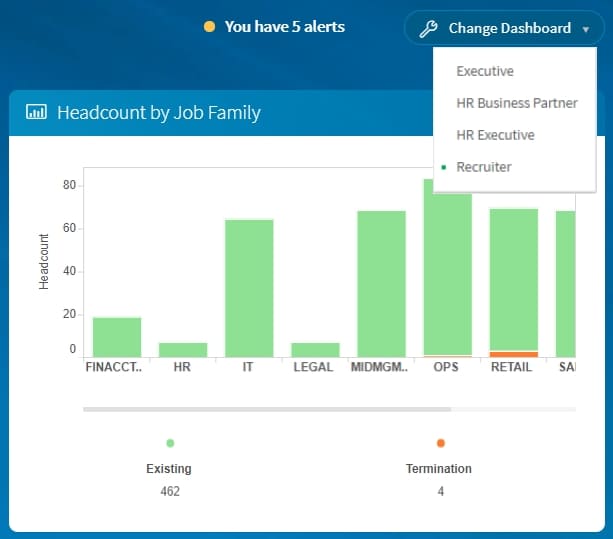Choose HR Business Partner dashboard
This screenshot has height=539, width=613.
pos(517,103)
